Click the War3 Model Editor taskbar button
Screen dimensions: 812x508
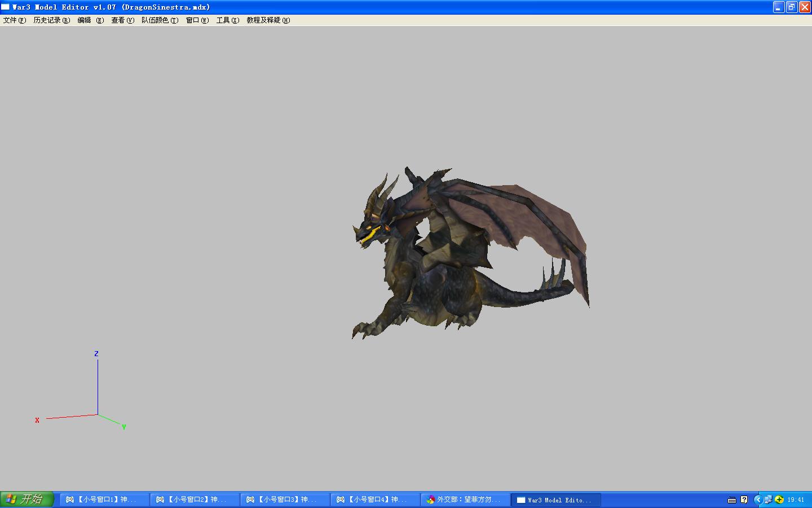pos(555,500)
